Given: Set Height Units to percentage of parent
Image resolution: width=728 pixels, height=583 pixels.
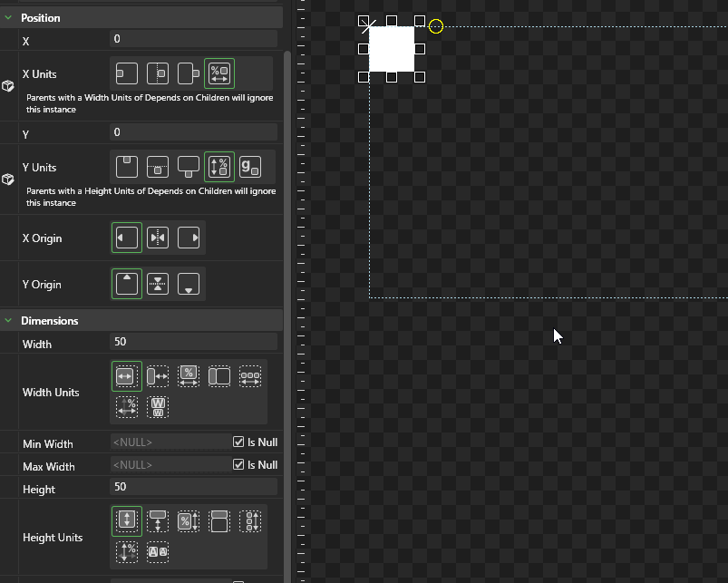Looking at the screenshot, I should (189, 521).
